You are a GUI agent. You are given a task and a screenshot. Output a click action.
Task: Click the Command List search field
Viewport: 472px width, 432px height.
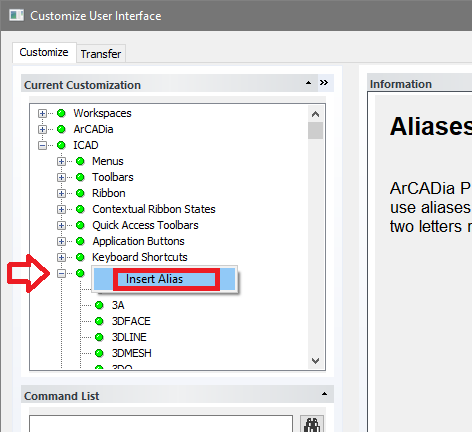(x=161, y=424)
